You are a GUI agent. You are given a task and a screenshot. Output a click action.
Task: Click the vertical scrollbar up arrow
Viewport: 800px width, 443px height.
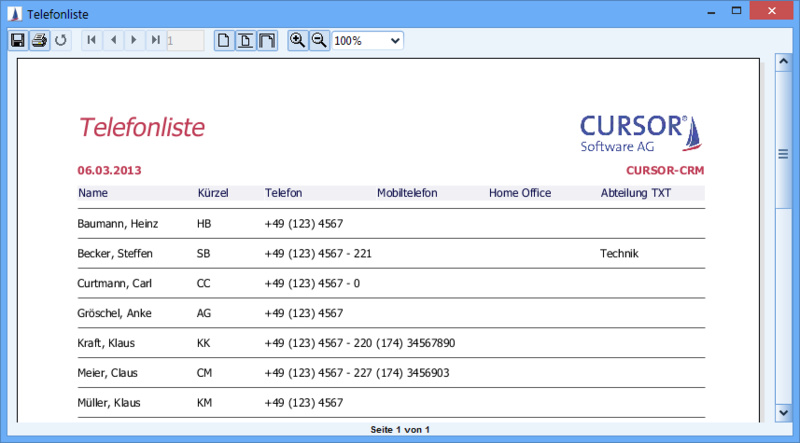click(784, 65)
